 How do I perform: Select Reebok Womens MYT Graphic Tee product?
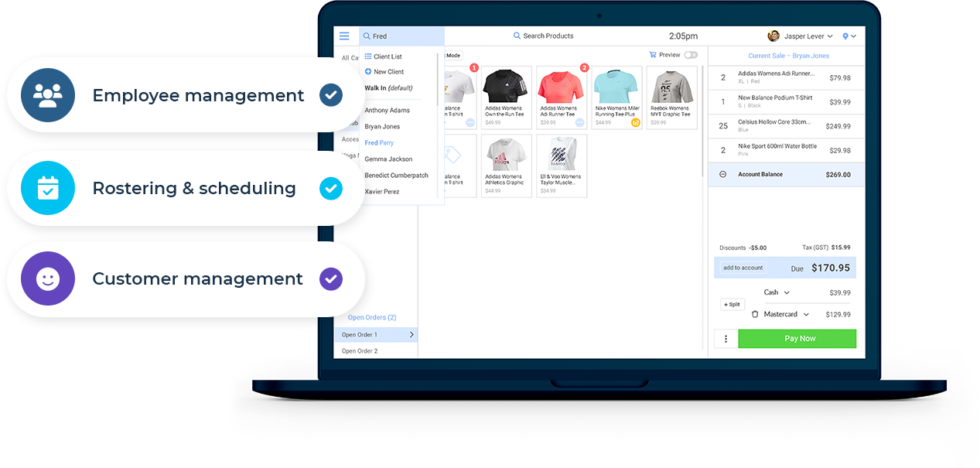672,97
